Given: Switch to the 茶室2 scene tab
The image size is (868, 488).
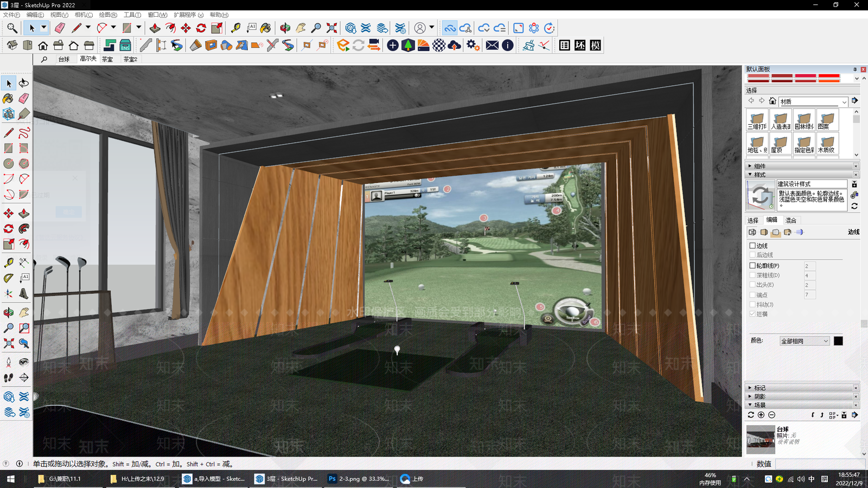Looking at the screenshot, I should point(130,59).
